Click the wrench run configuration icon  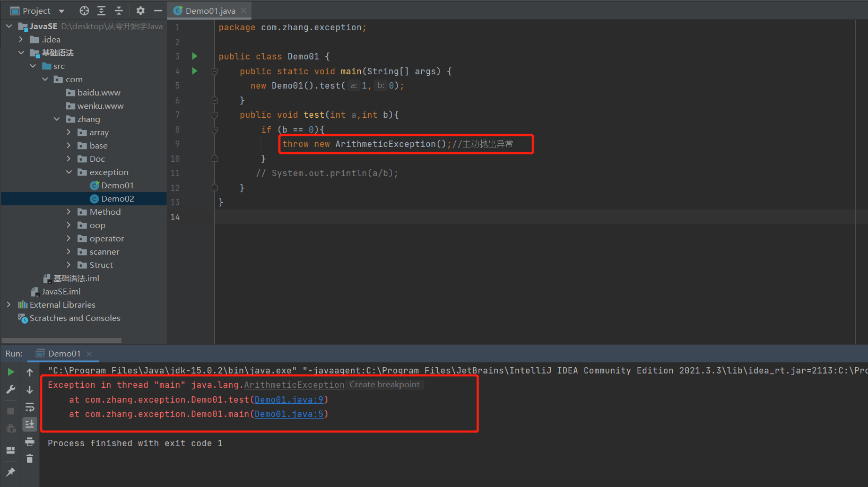pyautogui.click(x=11, y=389)
